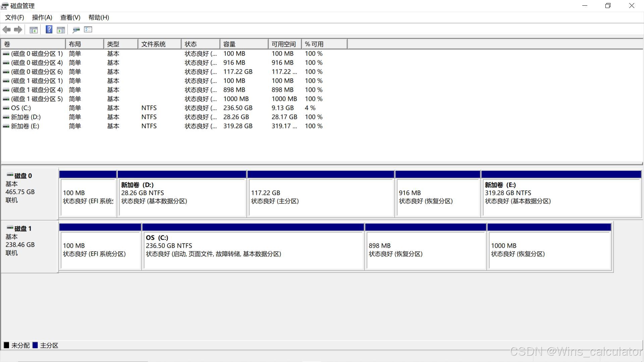Screen dimensions: 644x362
Task: Click the blue 主分区 legend swatch
Action: [x=35, y=345]
